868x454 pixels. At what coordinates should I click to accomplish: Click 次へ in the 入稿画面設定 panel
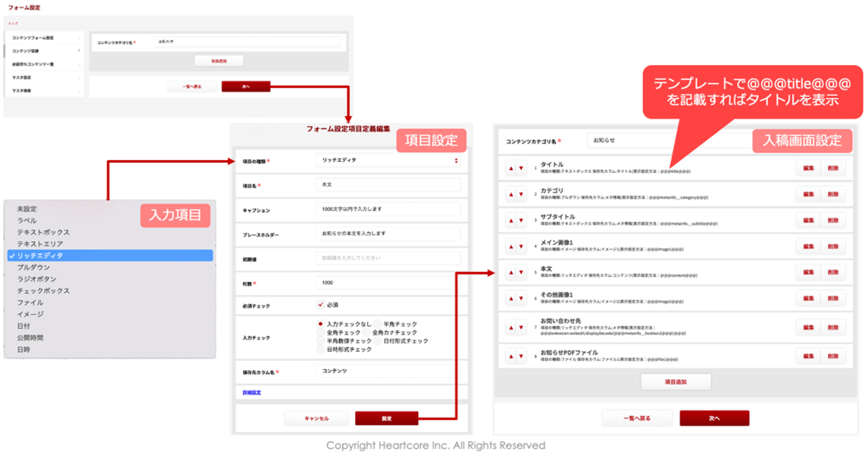714,418
